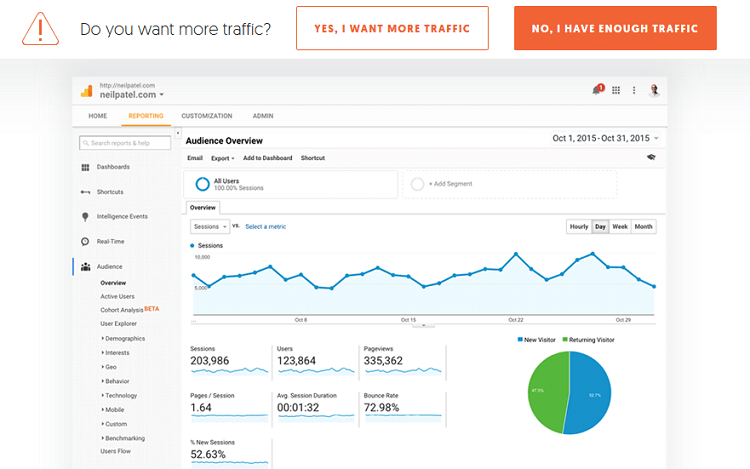The image size is (750, 469).
Task: Click Add to Dashboard
Action: tap(267, 158)
